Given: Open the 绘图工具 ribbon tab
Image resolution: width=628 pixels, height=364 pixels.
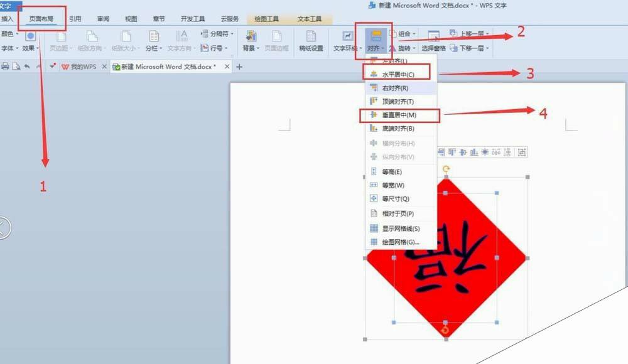Looking at the screenshot, I should coord(266,19).
